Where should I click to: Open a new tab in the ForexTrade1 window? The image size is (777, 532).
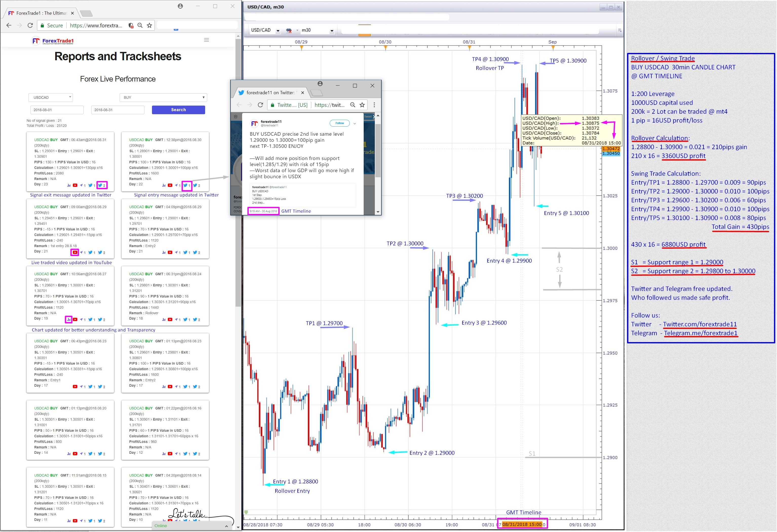pyautogui.click(x=86, y=13)
